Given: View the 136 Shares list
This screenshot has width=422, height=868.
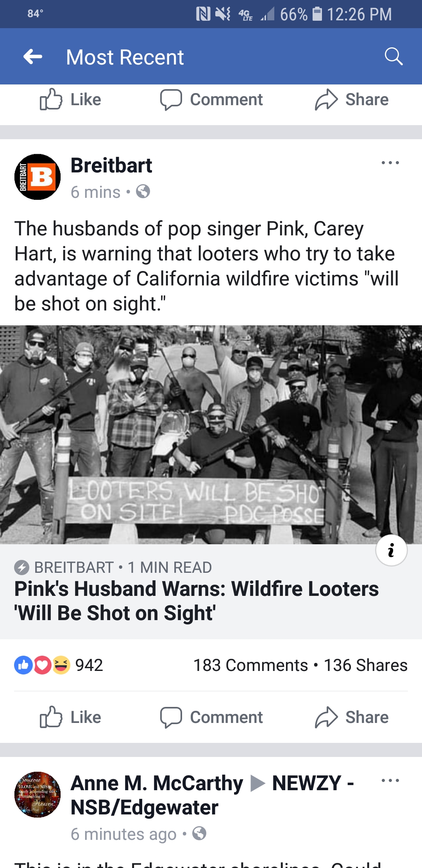Looking at the screenshot, I should tap(366, 665).
